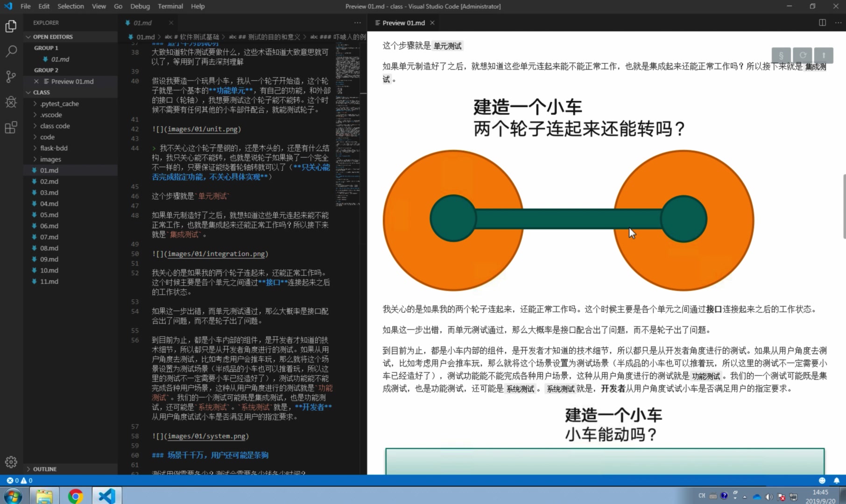This screenshot has width=846, height=504.
Task: Open the View menu
Action: click(x=99, y=6)
